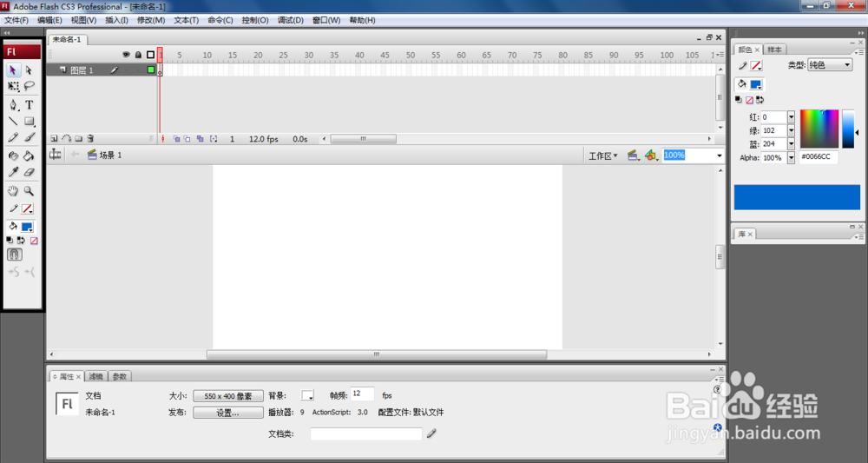Select the Brush tool
The height and width of the screenshot is (463, 868).
[x=29, y=137]
